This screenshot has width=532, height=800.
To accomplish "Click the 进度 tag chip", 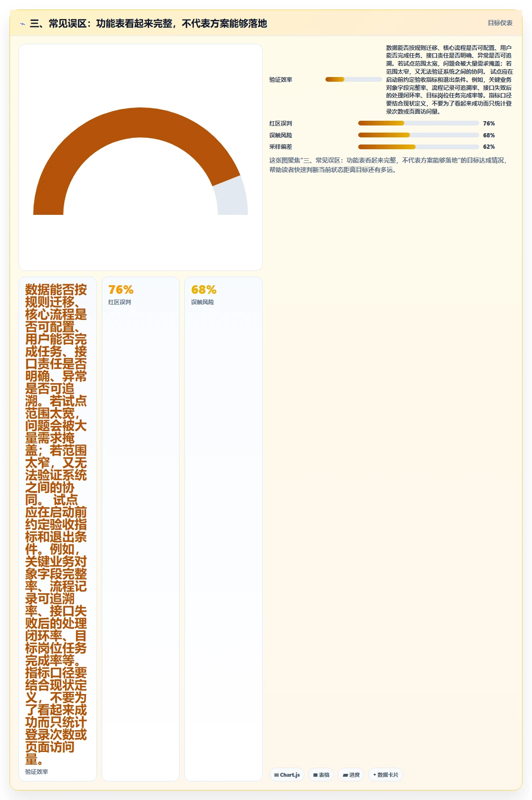I will (x=351, y=775).
